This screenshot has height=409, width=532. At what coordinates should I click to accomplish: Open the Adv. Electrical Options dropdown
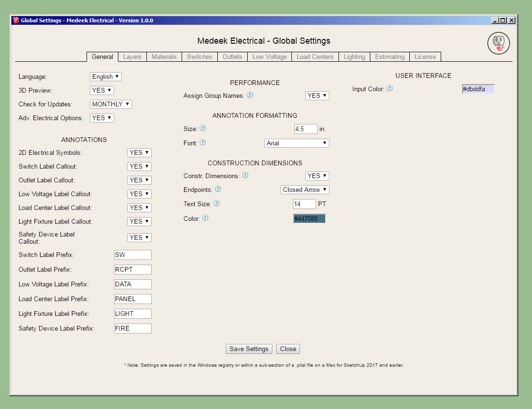102,118
